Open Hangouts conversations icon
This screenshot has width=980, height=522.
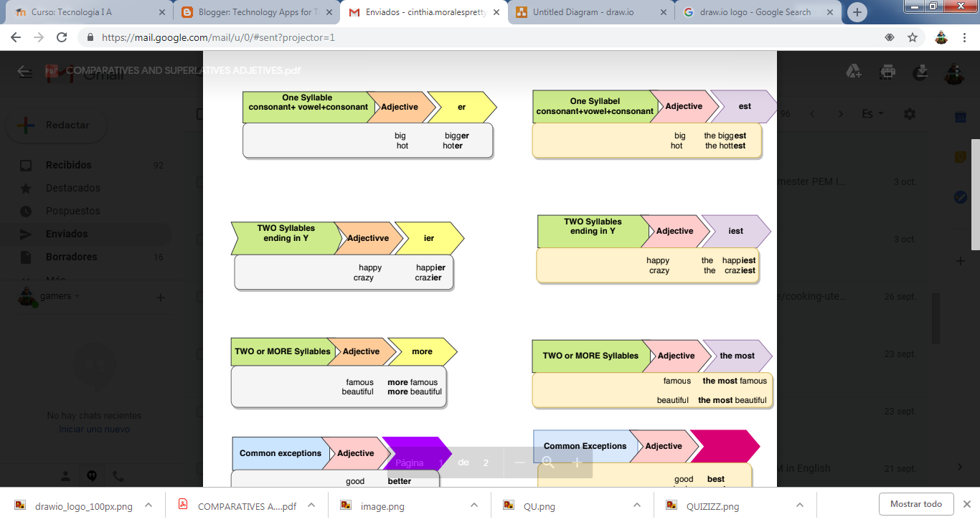coord(92,476)
